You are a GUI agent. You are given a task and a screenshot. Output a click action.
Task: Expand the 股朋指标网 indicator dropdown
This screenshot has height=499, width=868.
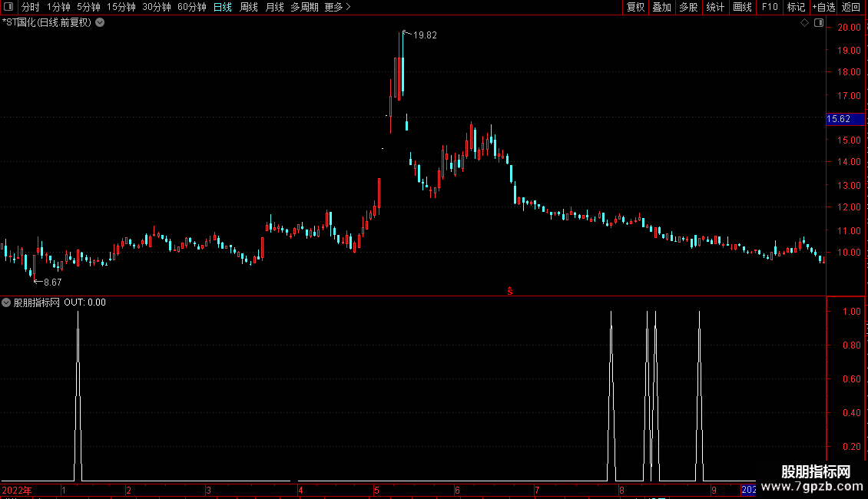[x=6, y=302]
